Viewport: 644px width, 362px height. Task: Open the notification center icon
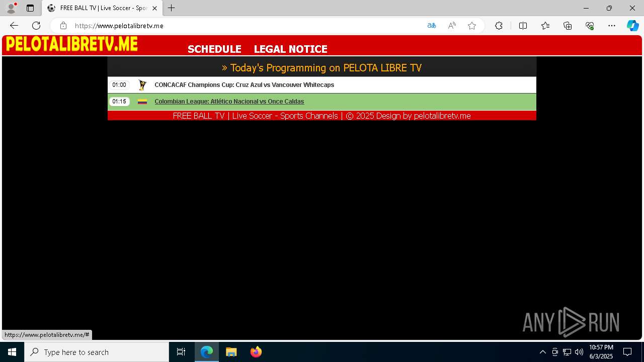coord(627,352)
